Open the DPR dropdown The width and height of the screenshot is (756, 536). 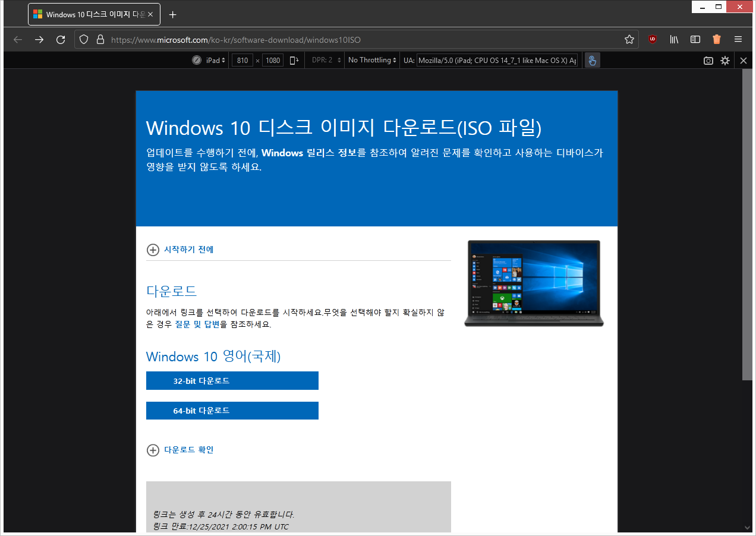[326, 61]
